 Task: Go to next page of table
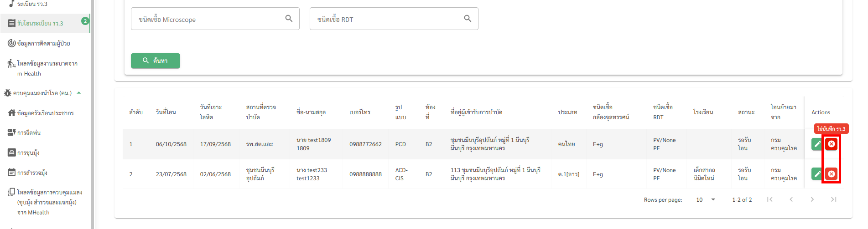812,199
